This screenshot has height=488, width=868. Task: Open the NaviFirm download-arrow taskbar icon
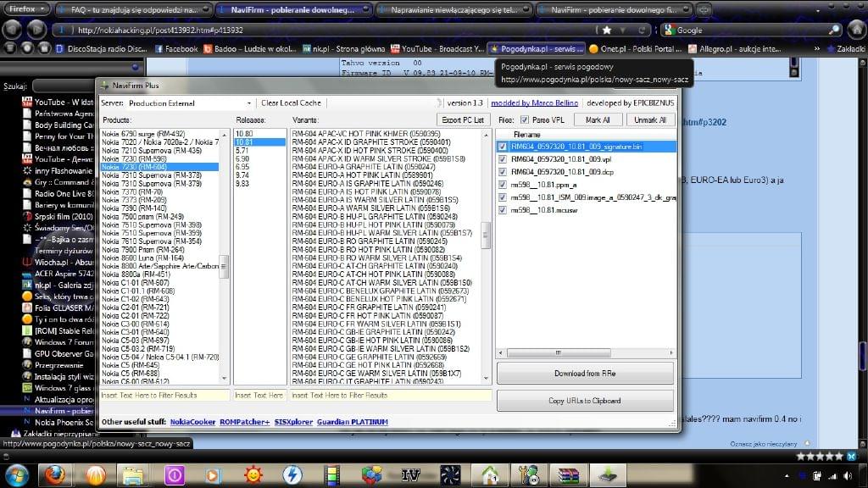coord(608,475)
